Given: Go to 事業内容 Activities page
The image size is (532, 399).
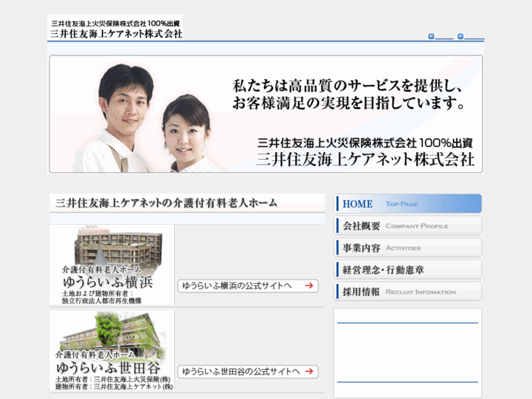Looking at the screenshot, I should [x=408, y=248].
